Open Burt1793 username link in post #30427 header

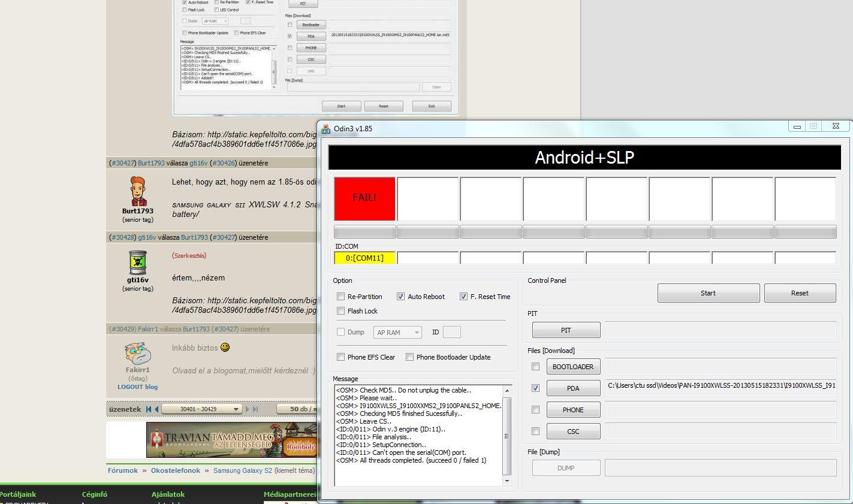(x=151, y=163)
